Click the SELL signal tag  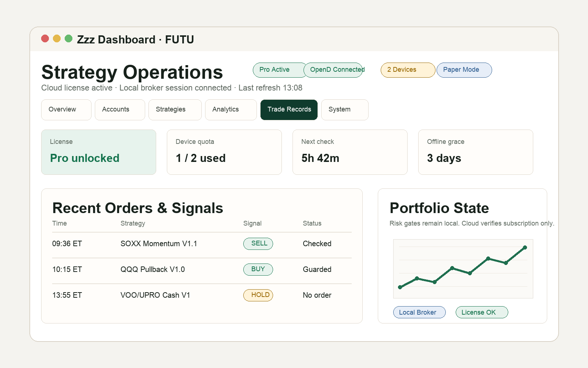point(258,244)
